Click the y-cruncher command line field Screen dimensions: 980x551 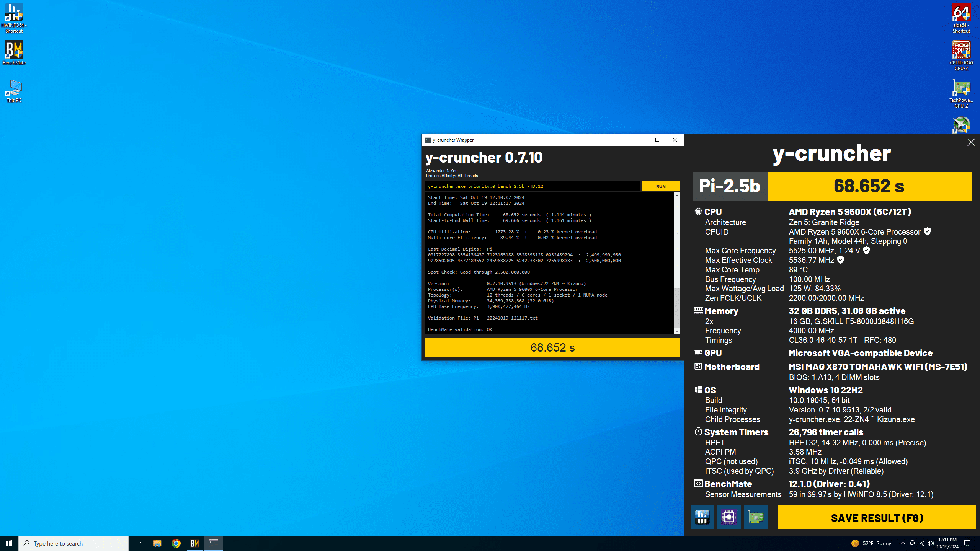532,186
